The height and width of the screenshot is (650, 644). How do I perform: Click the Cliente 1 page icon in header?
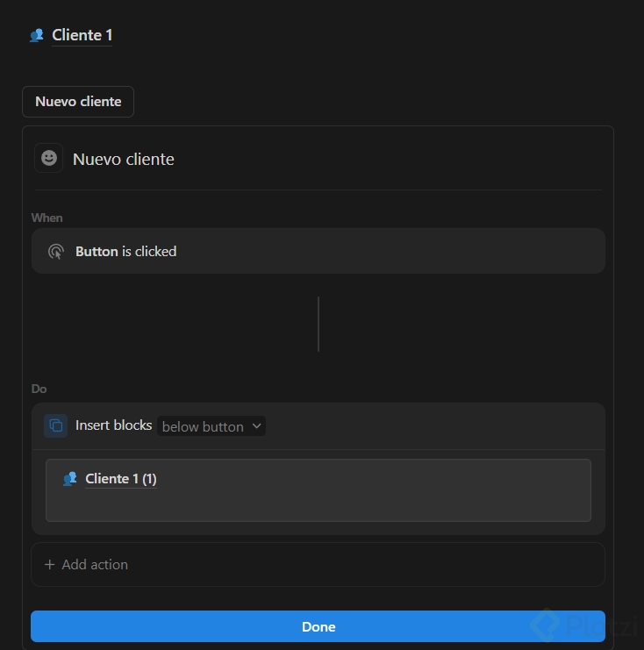coord(36,35)
